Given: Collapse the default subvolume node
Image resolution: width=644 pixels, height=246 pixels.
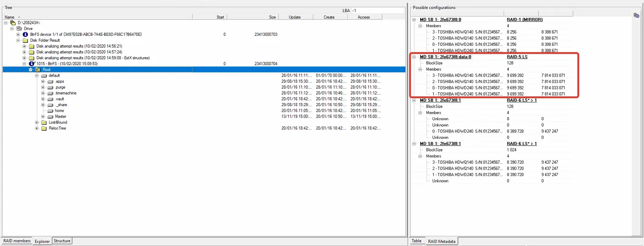Looking at the screenshot, I should pyautogui.click(x=37, y=76).
